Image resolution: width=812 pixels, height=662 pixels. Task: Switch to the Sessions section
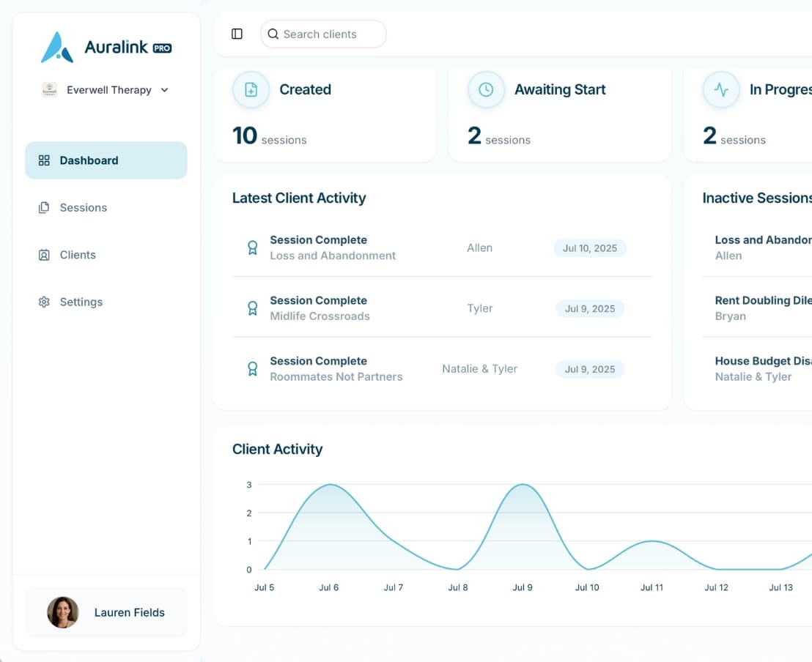click(x=82, y=207)
